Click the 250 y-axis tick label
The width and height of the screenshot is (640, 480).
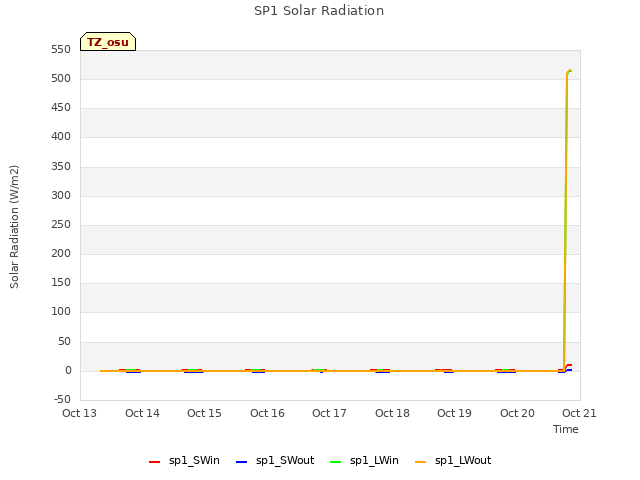[61, 224]
